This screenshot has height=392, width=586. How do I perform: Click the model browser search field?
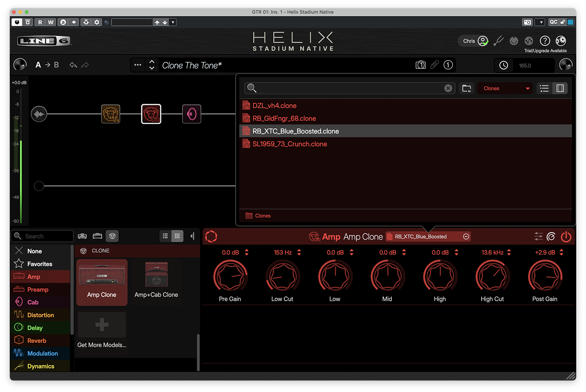[42, 236]
